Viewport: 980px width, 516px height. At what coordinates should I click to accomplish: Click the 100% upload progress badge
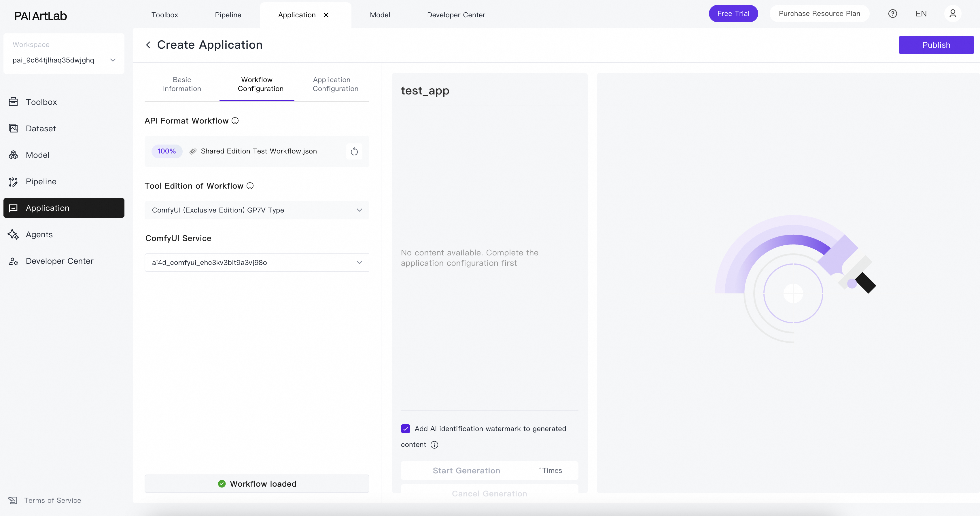[x=167, y=151]
